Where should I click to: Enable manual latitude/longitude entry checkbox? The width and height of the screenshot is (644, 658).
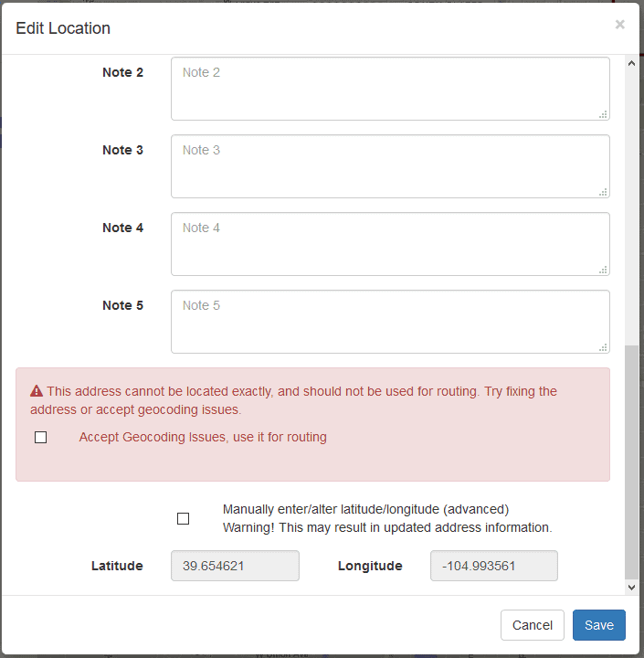click(183, 519)
